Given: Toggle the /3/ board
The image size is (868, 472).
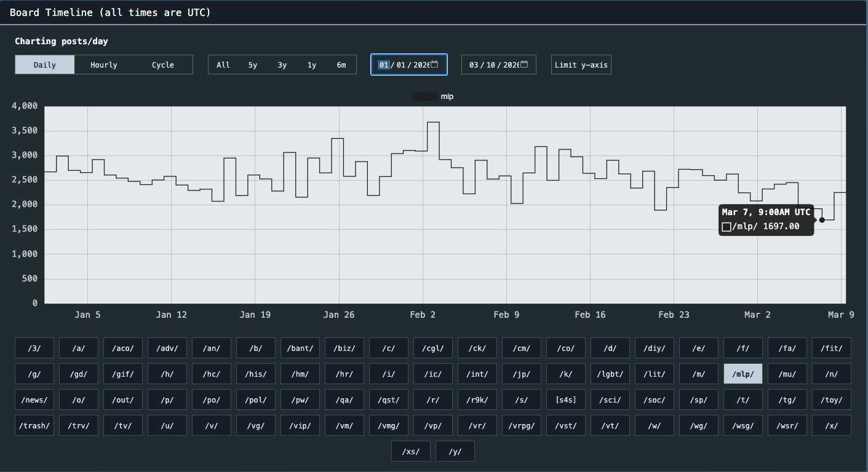Looking at the screenshot, I should 34,348.
